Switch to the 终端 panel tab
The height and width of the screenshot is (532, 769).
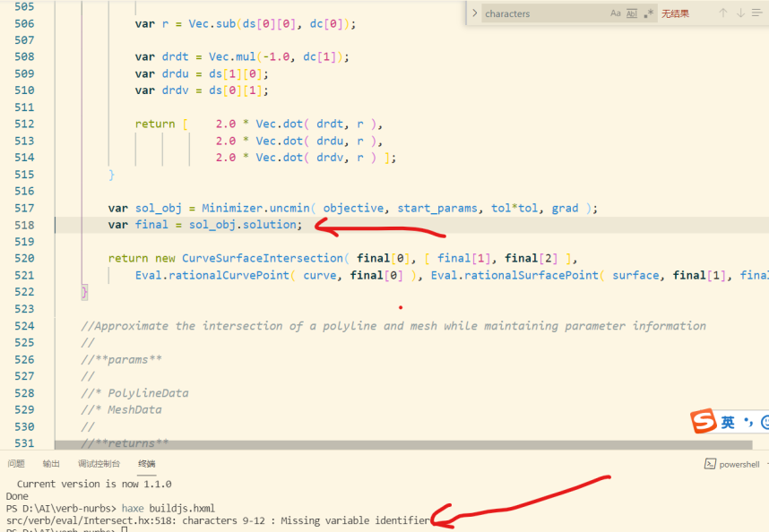tap(148, 463)
